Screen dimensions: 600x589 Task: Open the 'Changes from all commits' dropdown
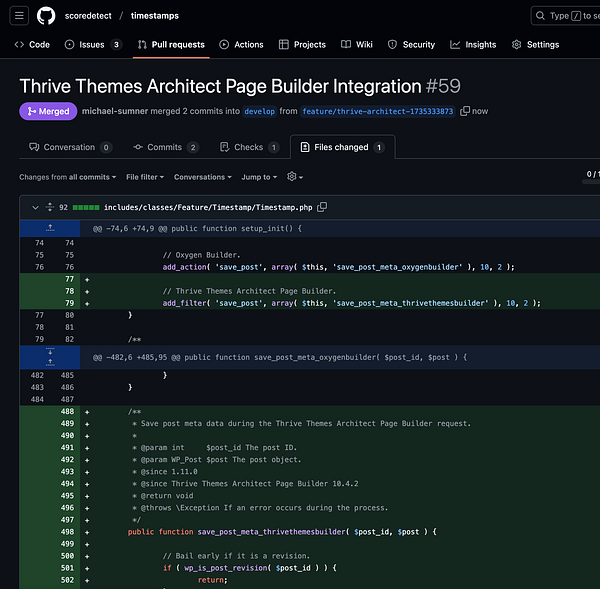tap(66, 177)
